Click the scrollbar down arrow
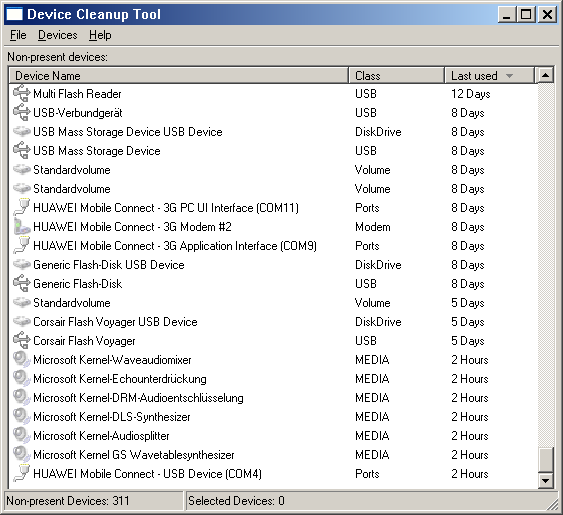This screenshot has height=515, width=563. point(545,480)
